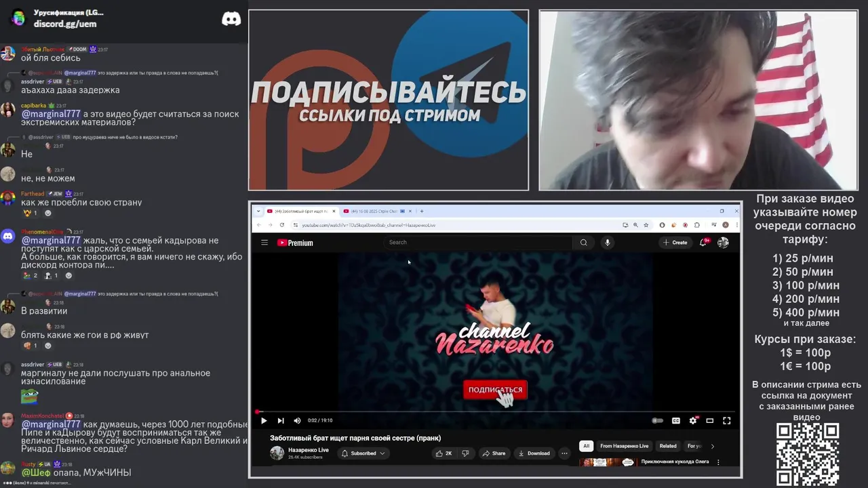
Task: Select the All filter chip
Action: coord(587,446)
